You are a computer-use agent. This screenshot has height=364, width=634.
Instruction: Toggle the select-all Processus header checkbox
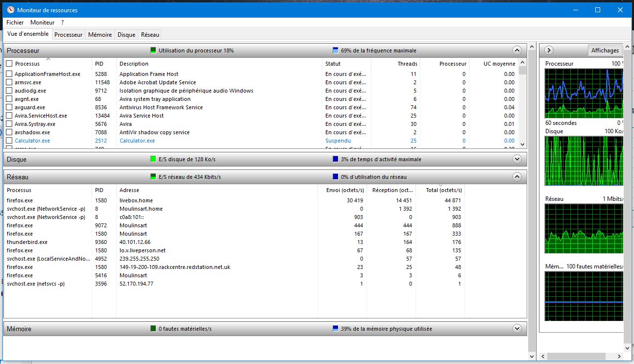9,64
